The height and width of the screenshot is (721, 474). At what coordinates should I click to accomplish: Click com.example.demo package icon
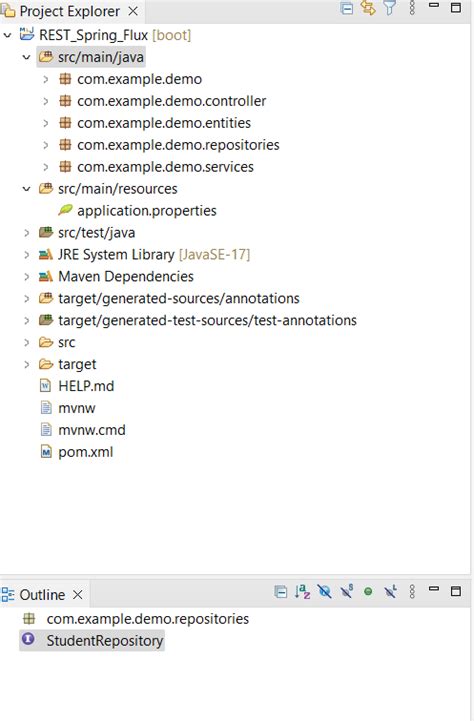(65, 79)
